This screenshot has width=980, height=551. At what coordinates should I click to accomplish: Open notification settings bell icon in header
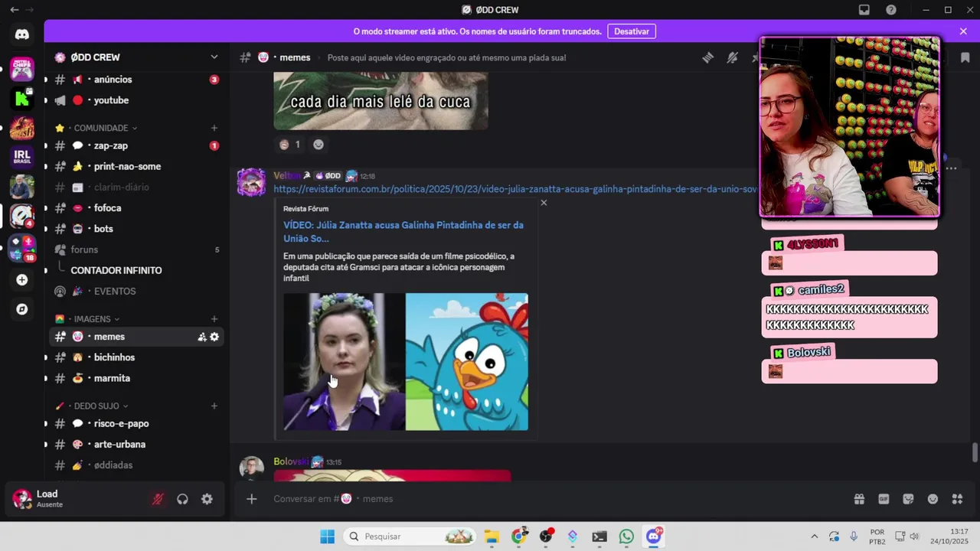(733, 57)
